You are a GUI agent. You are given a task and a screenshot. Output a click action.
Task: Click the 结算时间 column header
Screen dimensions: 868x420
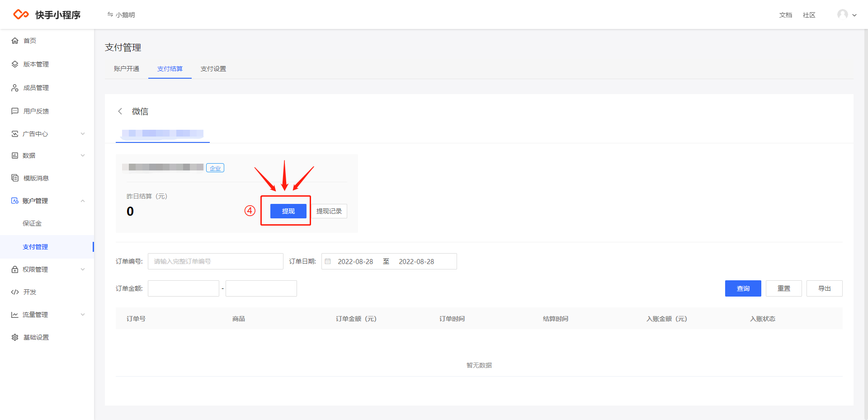[x=556, y=319]
